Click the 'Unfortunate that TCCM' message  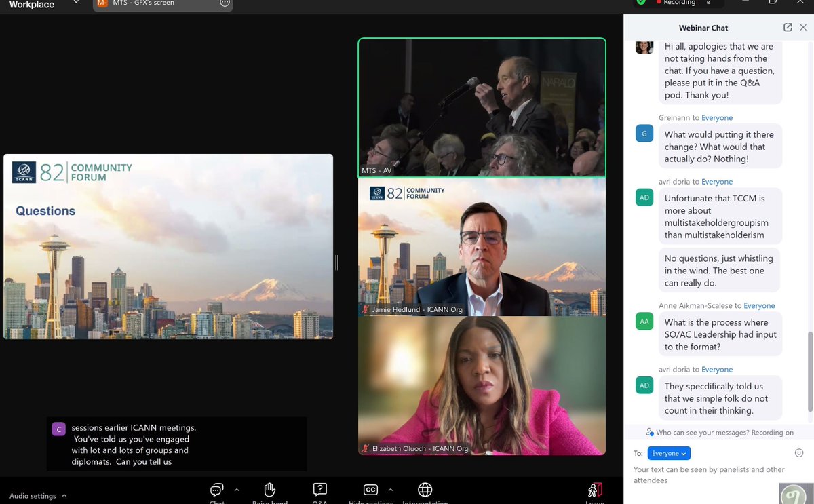(x=720, y=216)
